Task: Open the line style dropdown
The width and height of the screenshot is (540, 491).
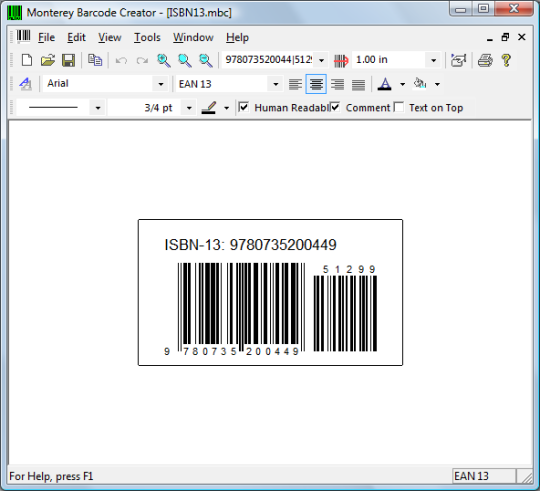Action: click(x=98, y=108)
